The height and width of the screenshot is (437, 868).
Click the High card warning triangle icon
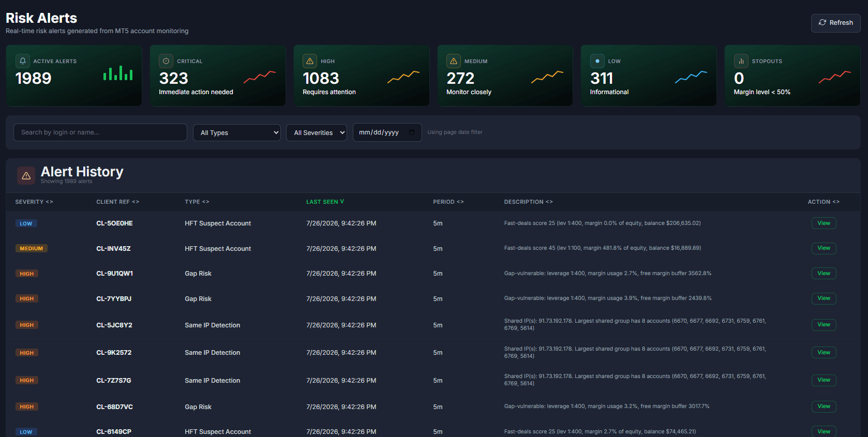(x=310, y=61)
